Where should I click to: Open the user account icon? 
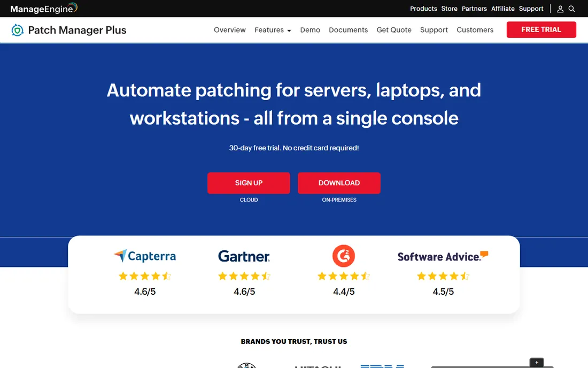point(560,9)
